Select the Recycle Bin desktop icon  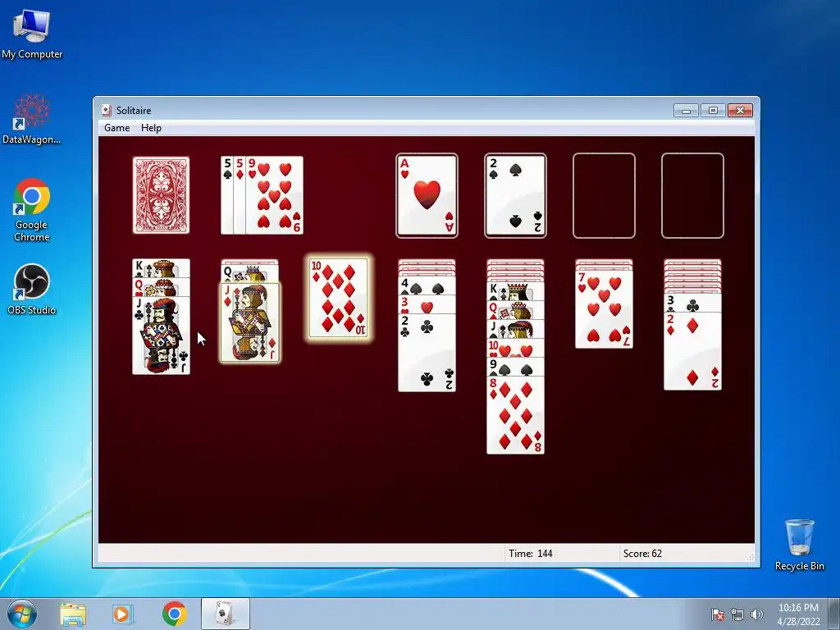tap(799, 545)
